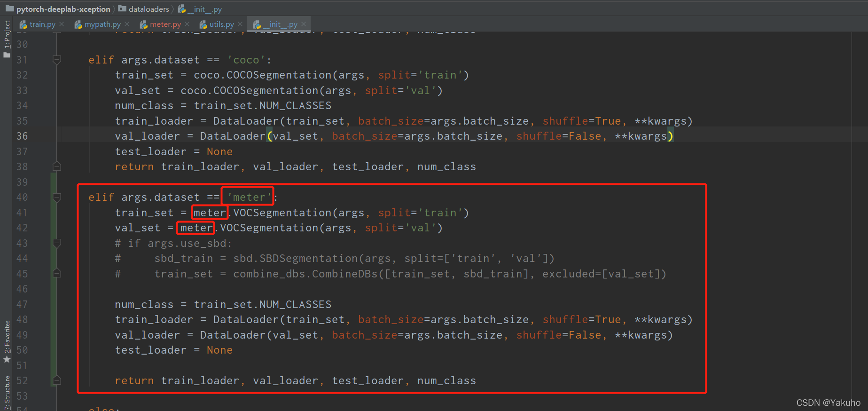Image resolution: width=868 pixels, height=411 pixels.
Task: Click return statement on line 52
Action: pos(295,380)
